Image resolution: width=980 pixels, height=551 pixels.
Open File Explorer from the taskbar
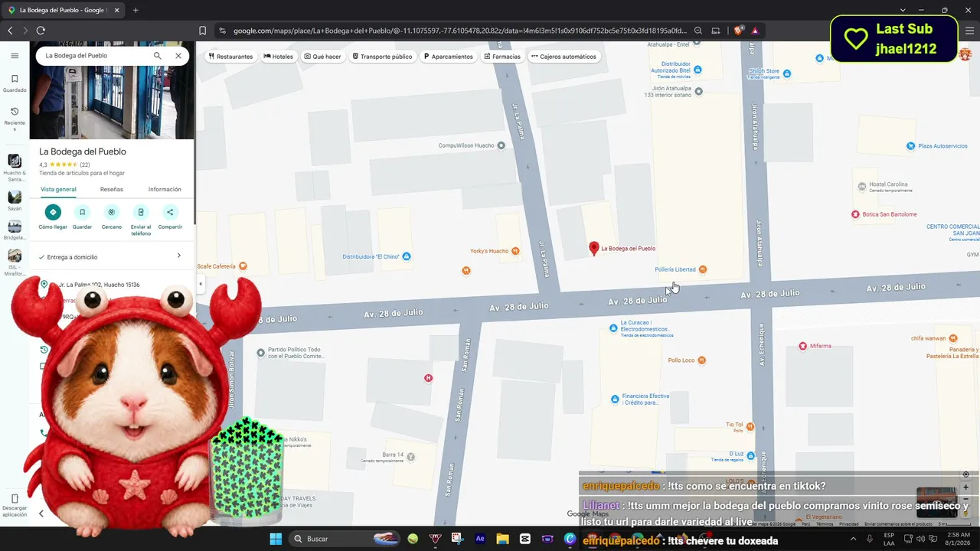pyautogui.click(x=502, y=539)
